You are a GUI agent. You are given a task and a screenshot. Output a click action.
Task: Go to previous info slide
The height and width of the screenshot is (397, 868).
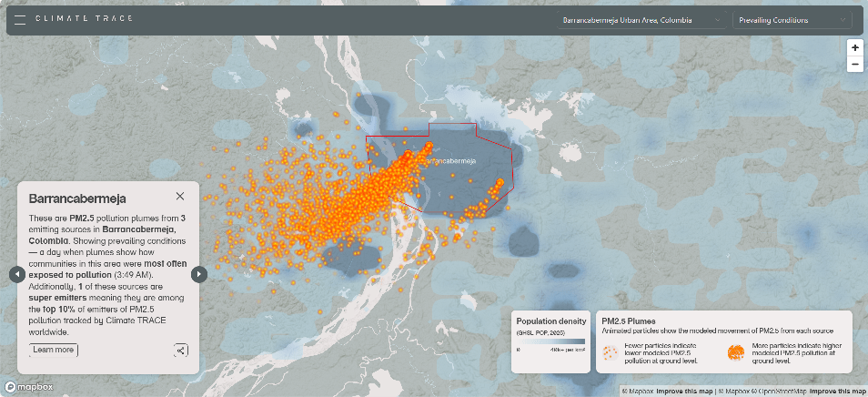16,274
